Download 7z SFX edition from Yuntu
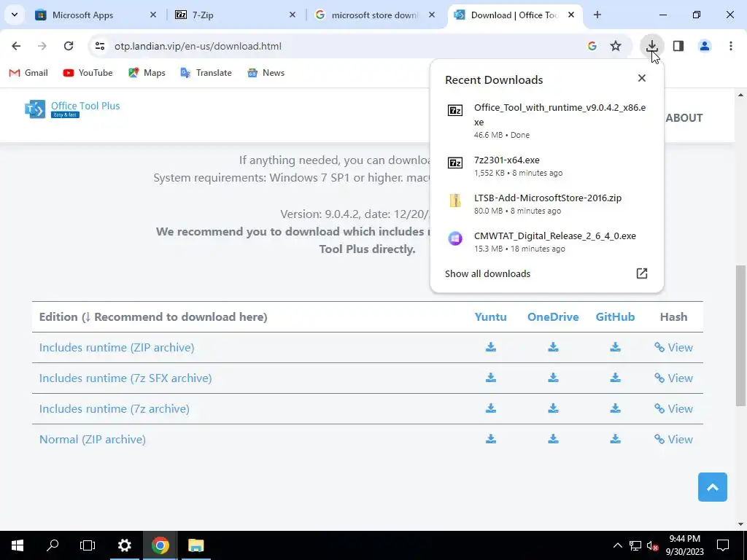The image size is (747, 560). coord(491,378)
